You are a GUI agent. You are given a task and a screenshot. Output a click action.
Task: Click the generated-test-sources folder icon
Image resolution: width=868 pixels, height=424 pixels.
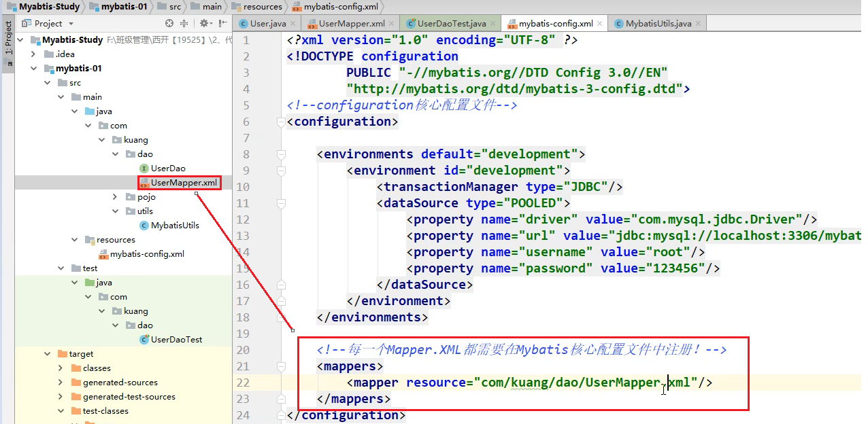coord(76,397)
